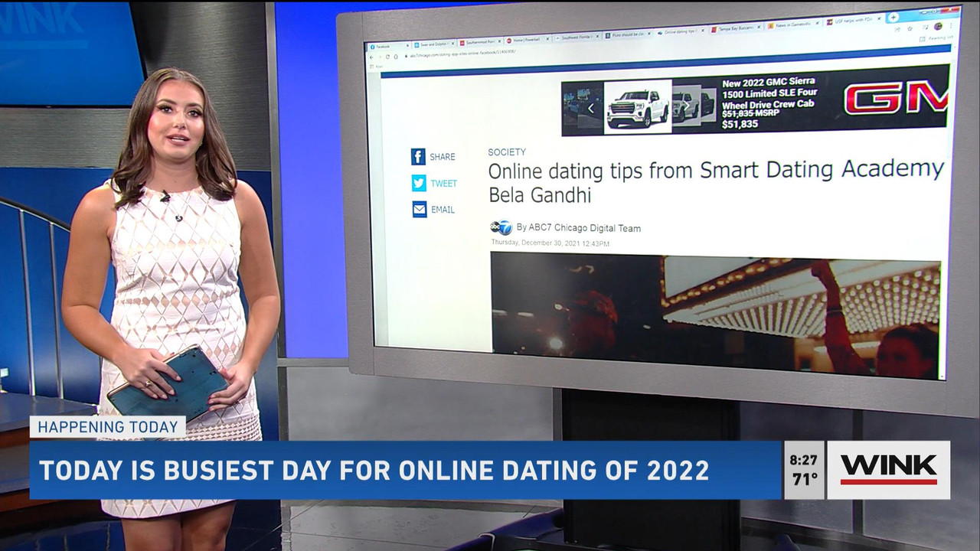Click the Thursday, December 30, 2021 date text
The height and width of the screenshot is (551, 980).
pyautogui.click(x=550, y=243)
